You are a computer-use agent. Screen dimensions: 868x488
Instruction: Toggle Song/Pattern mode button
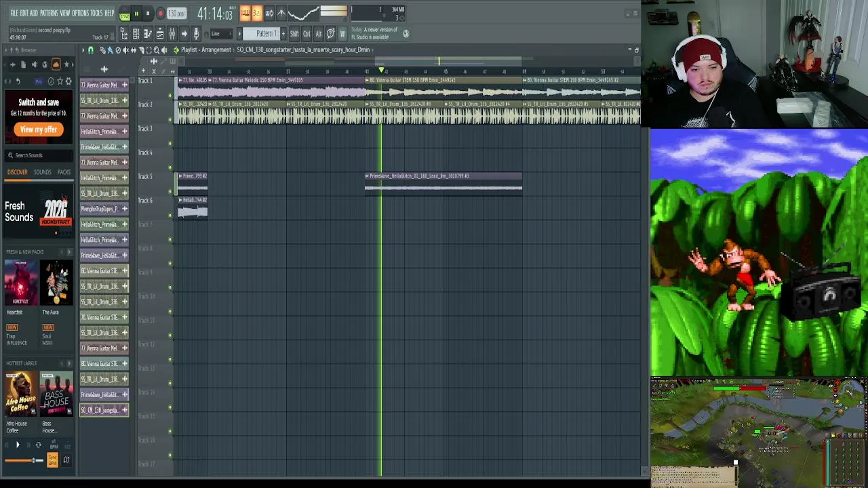[x=125, y=14]
